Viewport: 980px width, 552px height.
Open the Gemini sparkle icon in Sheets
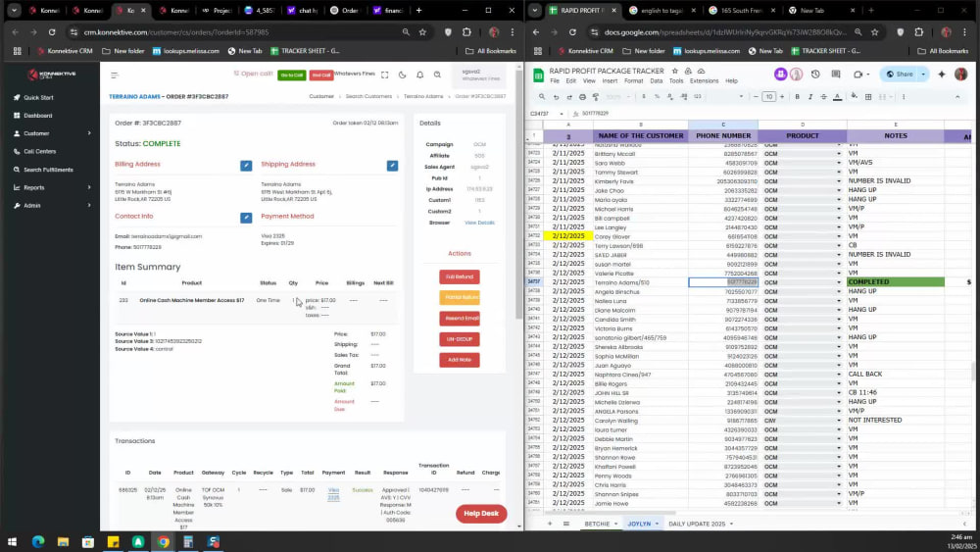[x=942, y=75]
